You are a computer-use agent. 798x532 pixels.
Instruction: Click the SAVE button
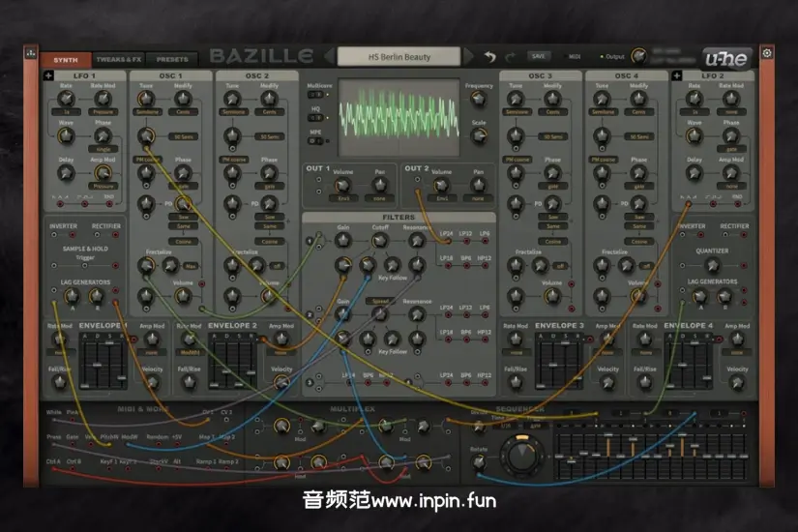tap(539, 56)
